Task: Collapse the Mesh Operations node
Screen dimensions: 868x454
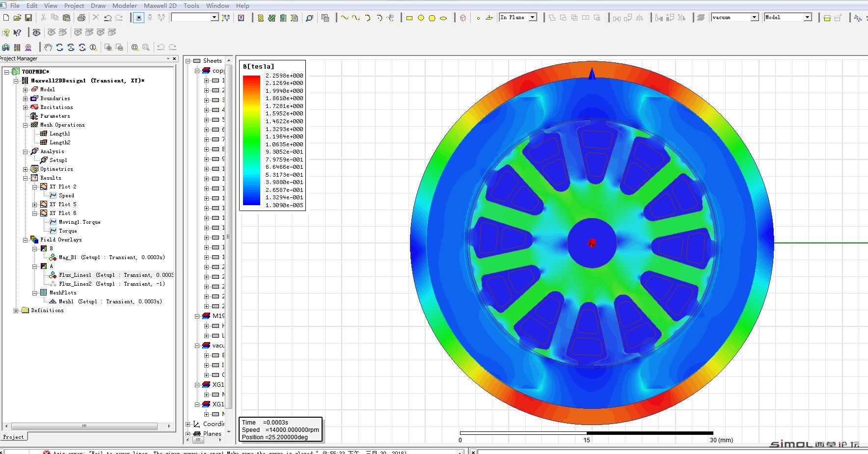Action: (26, 125)
